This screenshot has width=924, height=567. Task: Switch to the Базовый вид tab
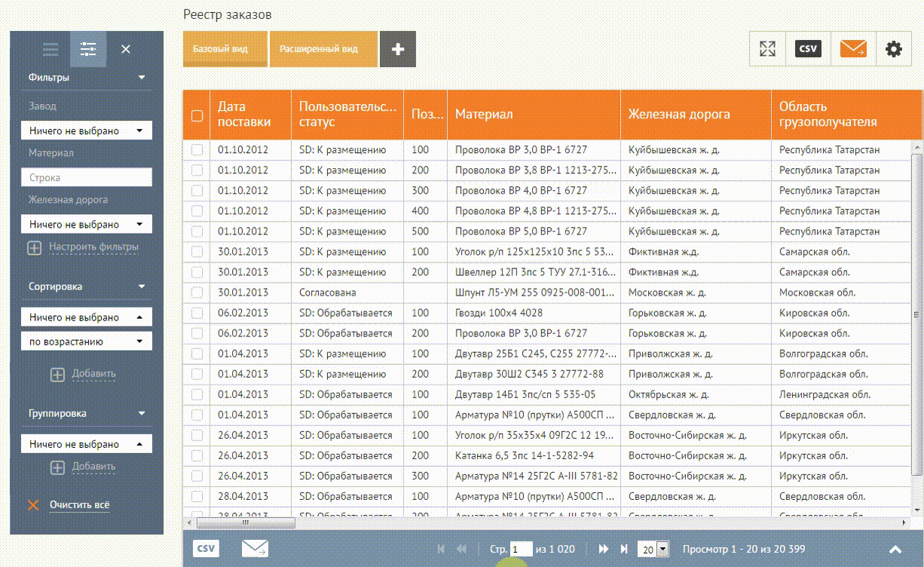[x=225, y=49]
